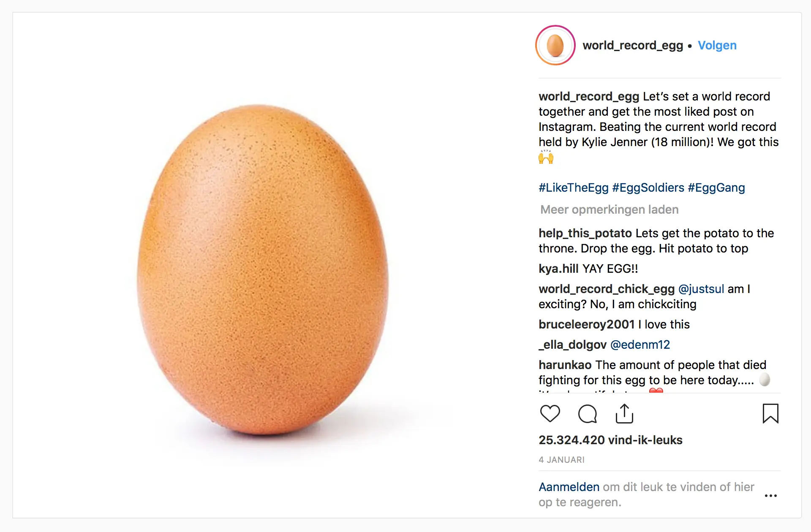
Task: Open the #LikeTheEgg hashtag
Action: click(574, 187)
